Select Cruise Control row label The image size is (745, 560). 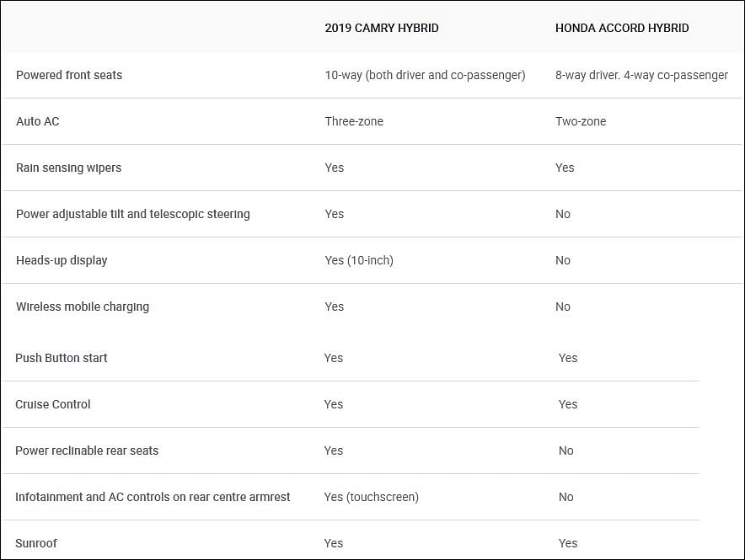pos(52,404)
